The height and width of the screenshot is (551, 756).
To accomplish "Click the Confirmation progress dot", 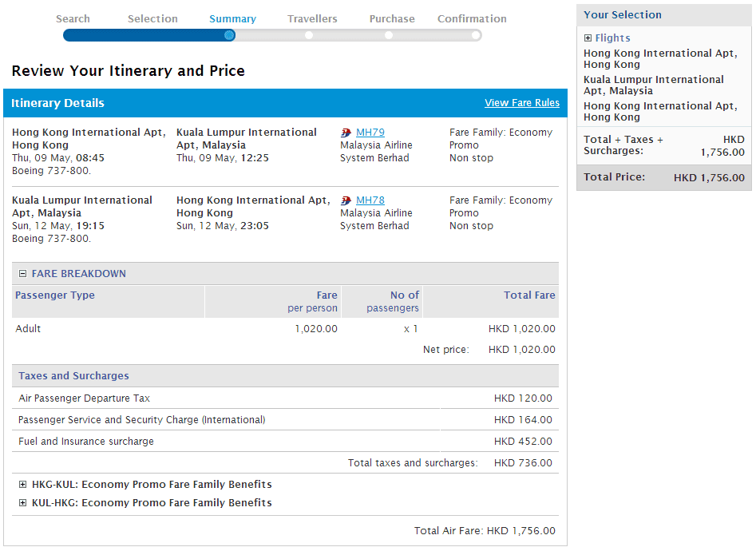I will (x=476, y=35).
